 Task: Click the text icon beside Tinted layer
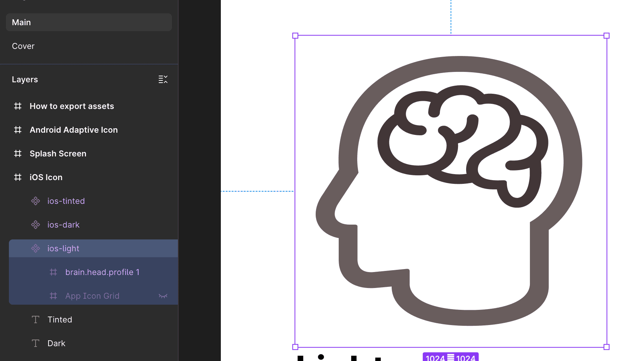36,319
